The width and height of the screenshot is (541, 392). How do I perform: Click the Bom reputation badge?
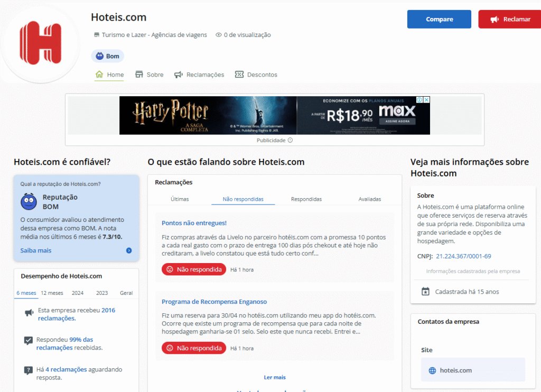tap(107, 56)
